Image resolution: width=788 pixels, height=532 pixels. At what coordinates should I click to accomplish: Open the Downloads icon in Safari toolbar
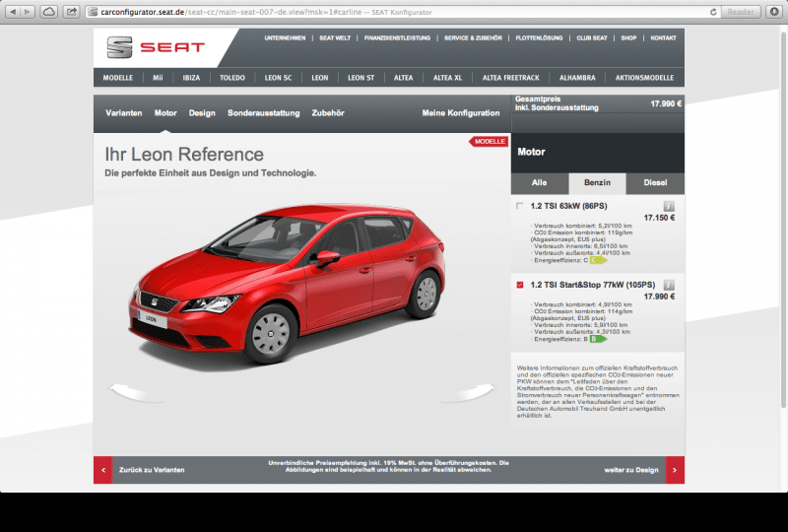774,12
